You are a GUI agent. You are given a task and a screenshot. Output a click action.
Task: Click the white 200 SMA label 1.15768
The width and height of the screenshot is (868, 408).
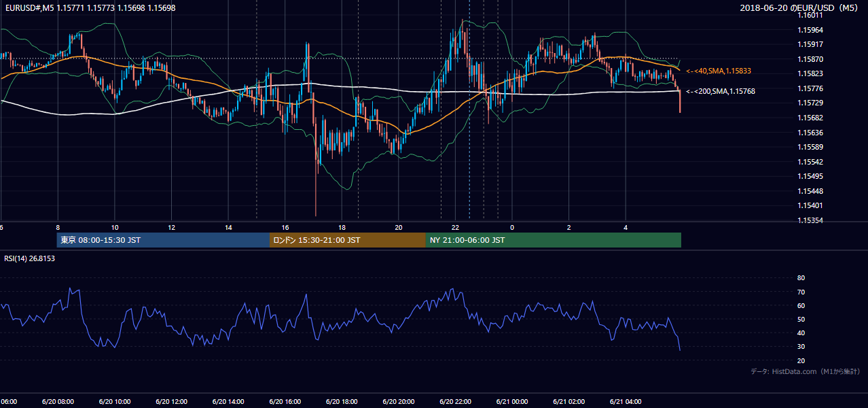[721, 91]
